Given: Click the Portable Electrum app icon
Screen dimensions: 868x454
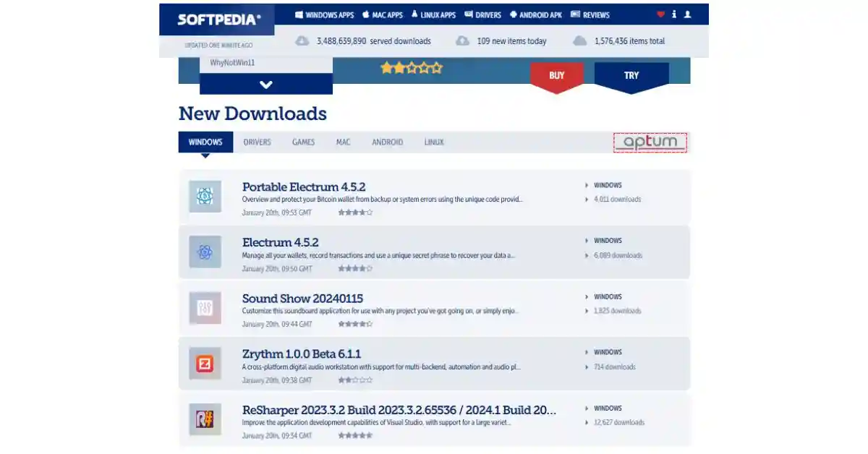Looking at the screenshot, I should [205, 197].
